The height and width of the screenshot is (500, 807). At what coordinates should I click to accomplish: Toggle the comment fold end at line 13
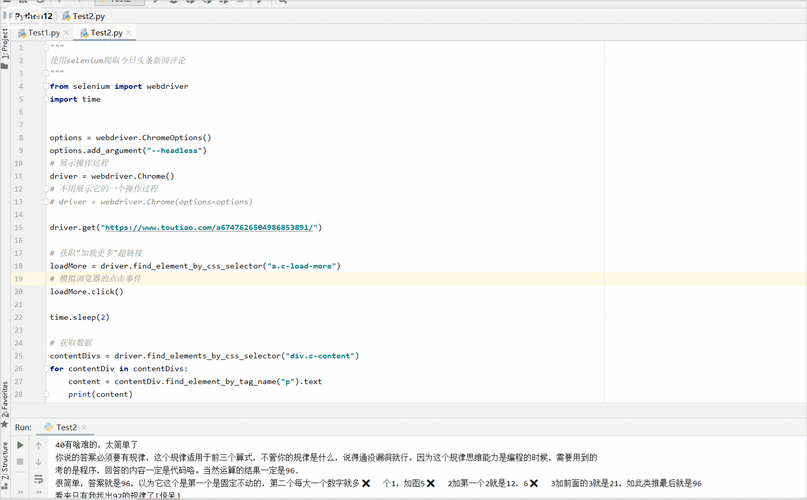46,202
